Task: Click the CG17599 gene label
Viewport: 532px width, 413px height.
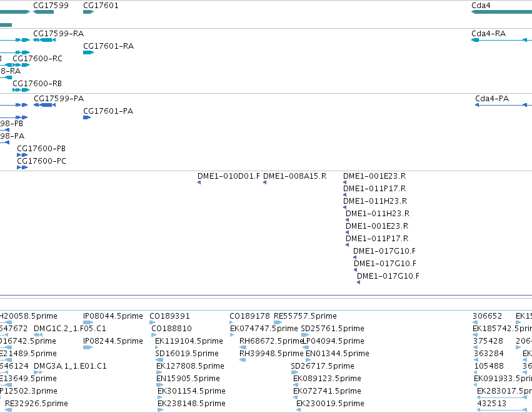Action: (x=51, y=6)
